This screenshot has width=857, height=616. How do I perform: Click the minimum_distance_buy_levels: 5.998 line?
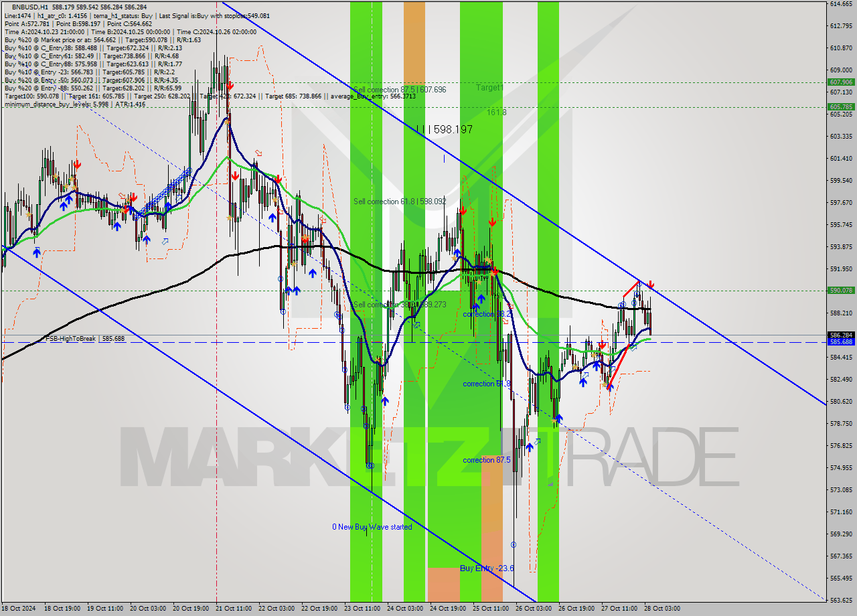click(74, 104)
